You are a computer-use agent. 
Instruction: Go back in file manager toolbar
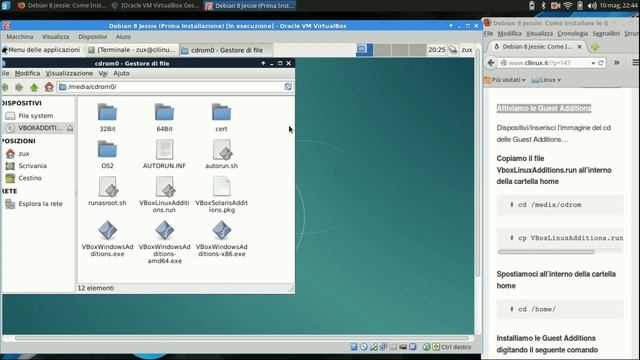(5, 87)
